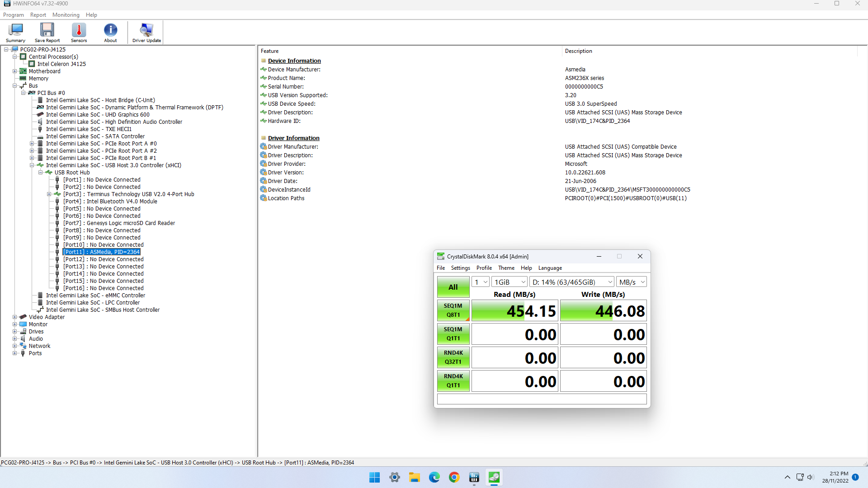The image size is (868, 488).
Task: Open Settings gear icon on taskbar
Action: click(x=395, y=477)
